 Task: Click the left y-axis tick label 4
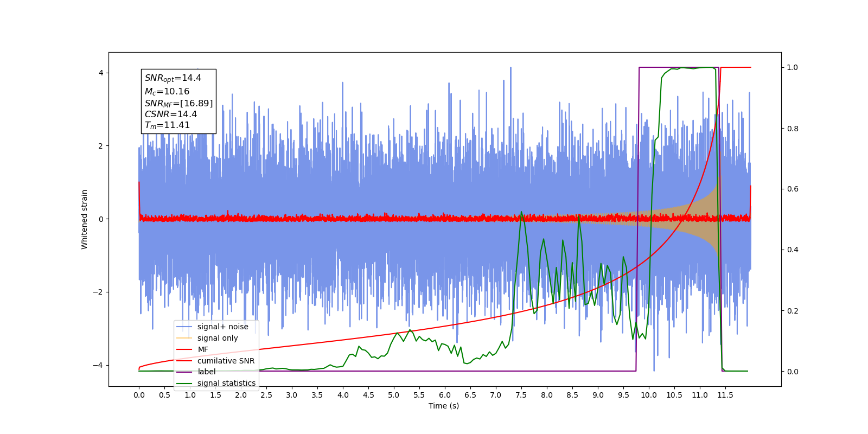[x=101, y=73]
